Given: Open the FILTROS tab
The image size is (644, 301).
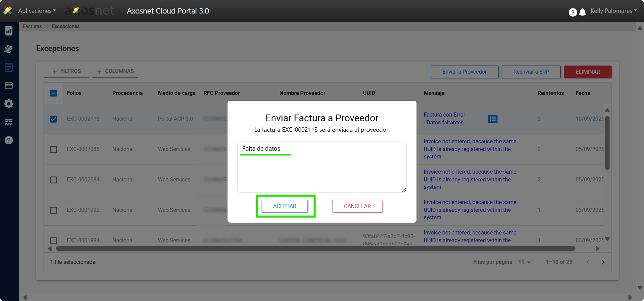Looking at the screenshot, I should (66, 71).
